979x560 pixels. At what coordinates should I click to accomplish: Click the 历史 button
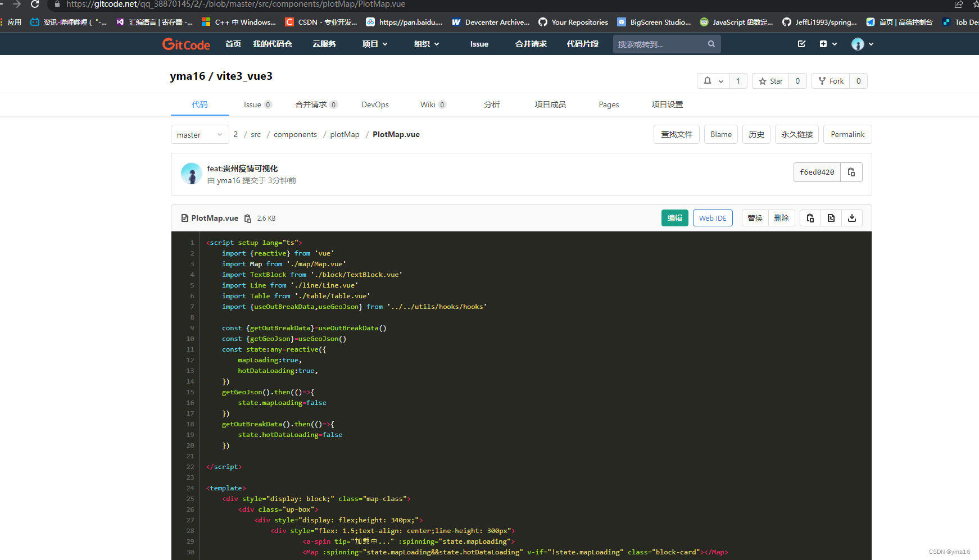(756, 134)
